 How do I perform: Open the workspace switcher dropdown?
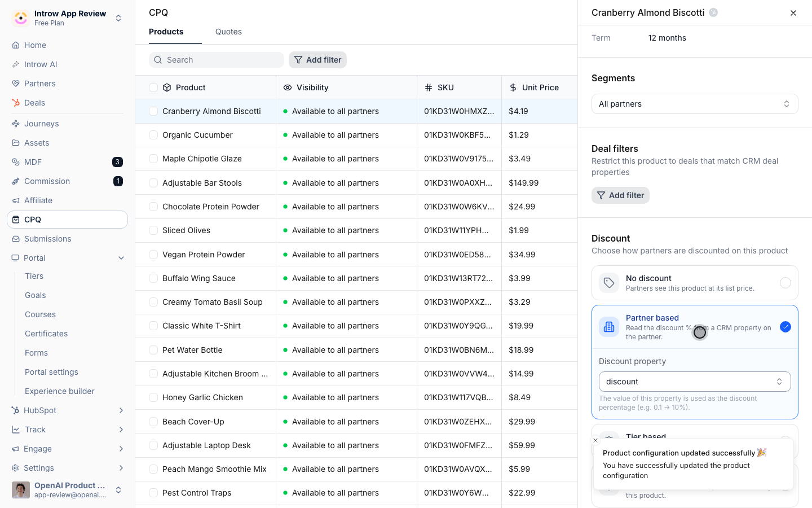pyautogui.click(x=118, y=18)
